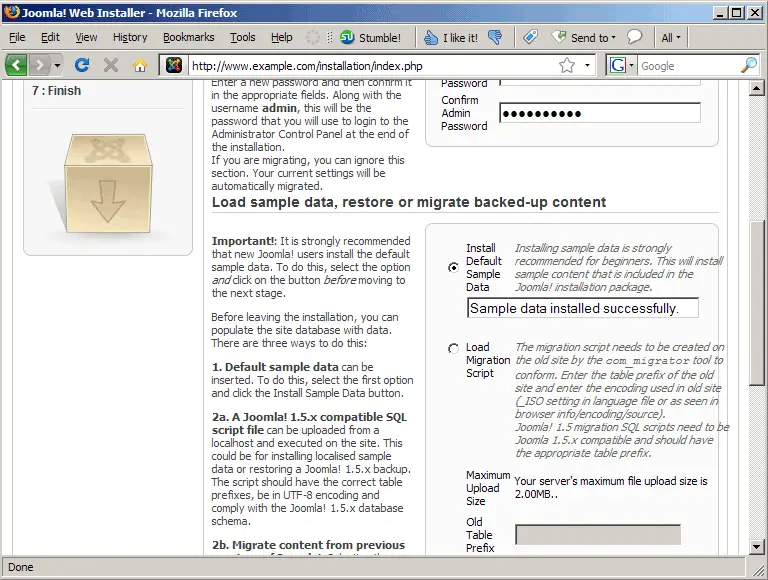Open the address bar history dropdown
This screenshot has width=768, height=580.
(587, 65)
